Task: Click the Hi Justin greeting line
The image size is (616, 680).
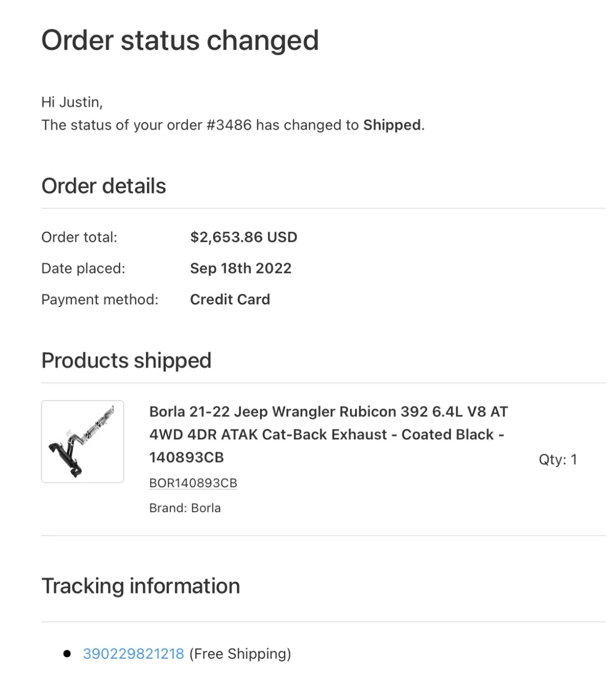Action: tap(72, 102)
